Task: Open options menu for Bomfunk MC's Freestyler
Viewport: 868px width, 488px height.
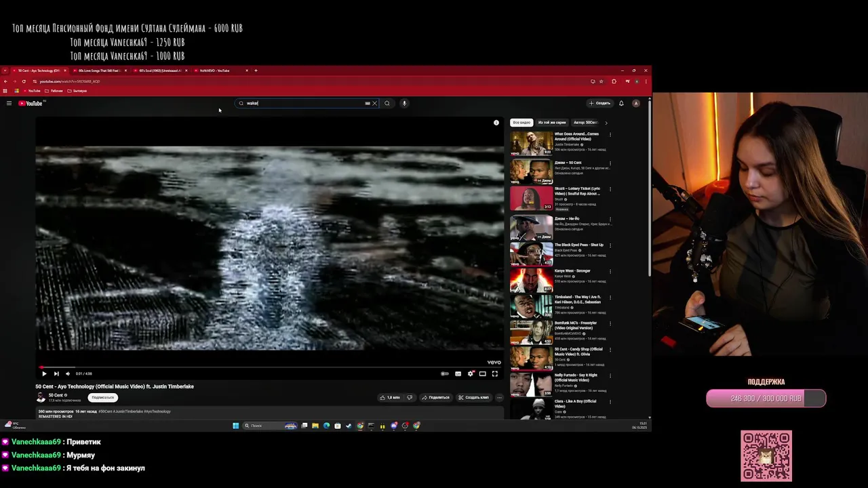Action: pos(610,323)
